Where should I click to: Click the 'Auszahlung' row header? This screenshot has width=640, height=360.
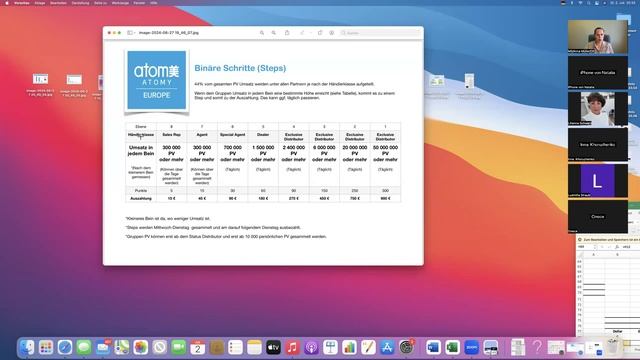pos(141,198)
